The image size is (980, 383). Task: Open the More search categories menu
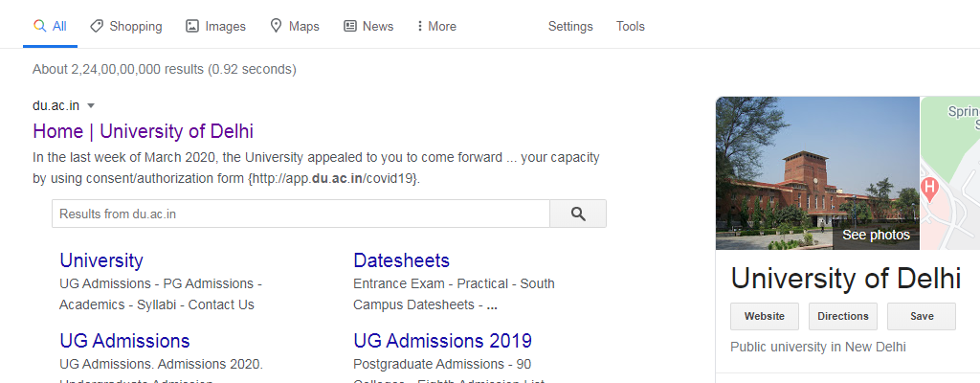(x=436, y=26)
